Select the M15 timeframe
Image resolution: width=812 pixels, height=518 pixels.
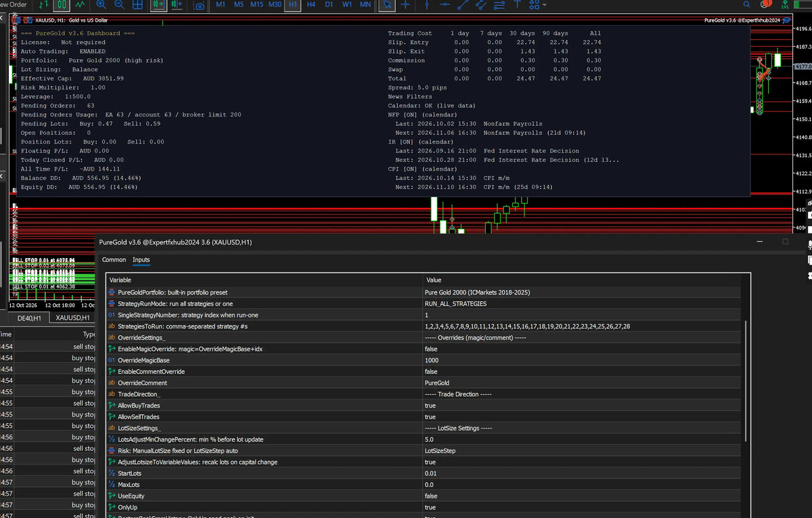256,5
